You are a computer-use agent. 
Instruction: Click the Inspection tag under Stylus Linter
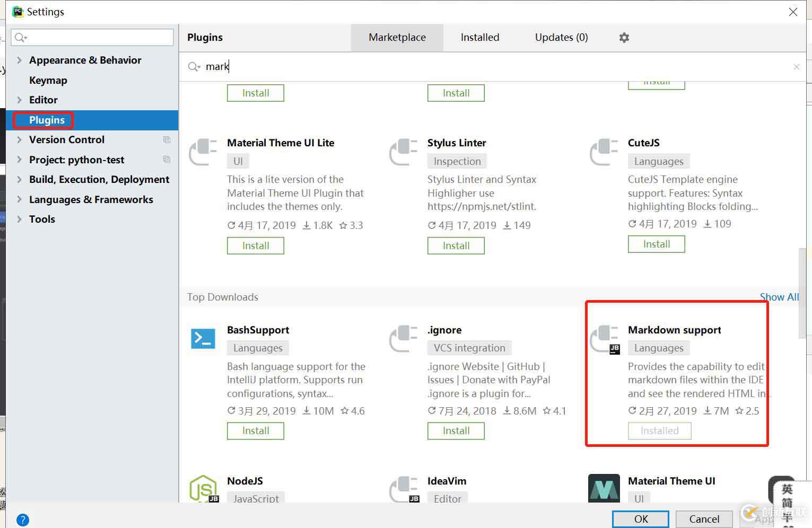point(457,161)
